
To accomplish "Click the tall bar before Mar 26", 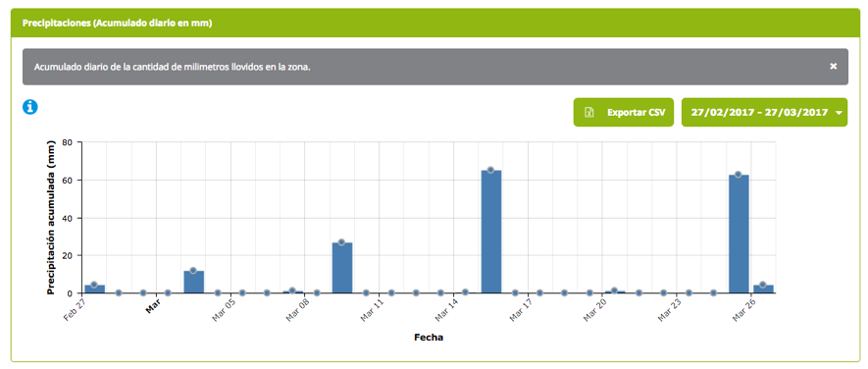I will point(739,234).
